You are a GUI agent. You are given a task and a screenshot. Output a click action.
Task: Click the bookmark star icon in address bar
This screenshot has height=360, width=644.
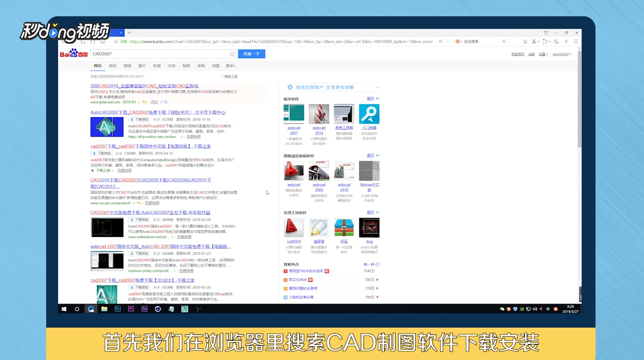(x=116, y=42)
